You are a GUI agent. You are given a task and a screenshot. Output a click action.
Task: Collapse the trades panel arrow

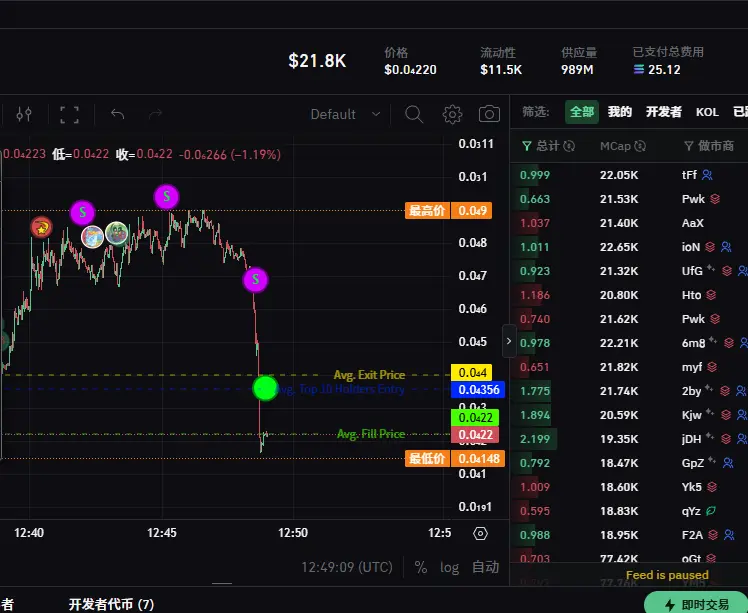[x=509, y=341]
